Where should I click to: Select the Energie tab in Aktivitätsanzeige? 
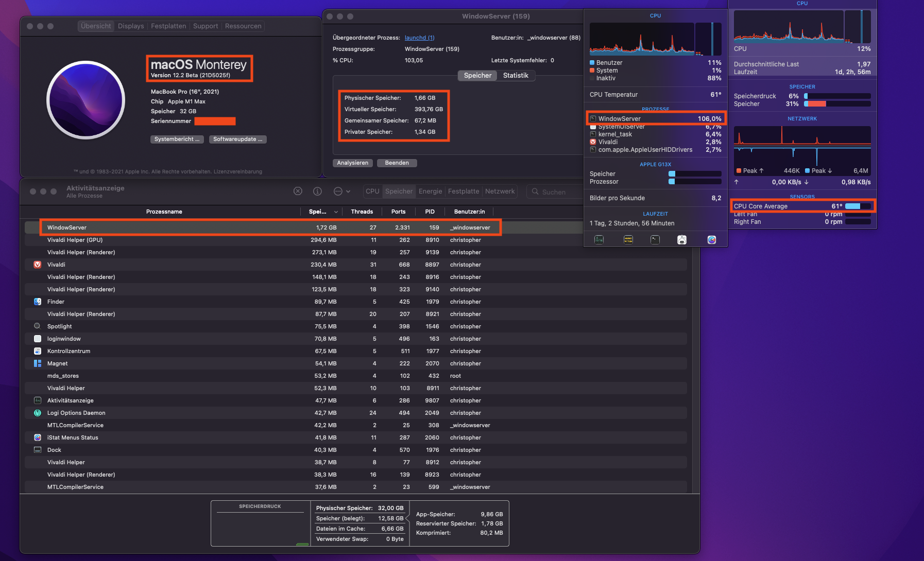(x=431, y=191)
